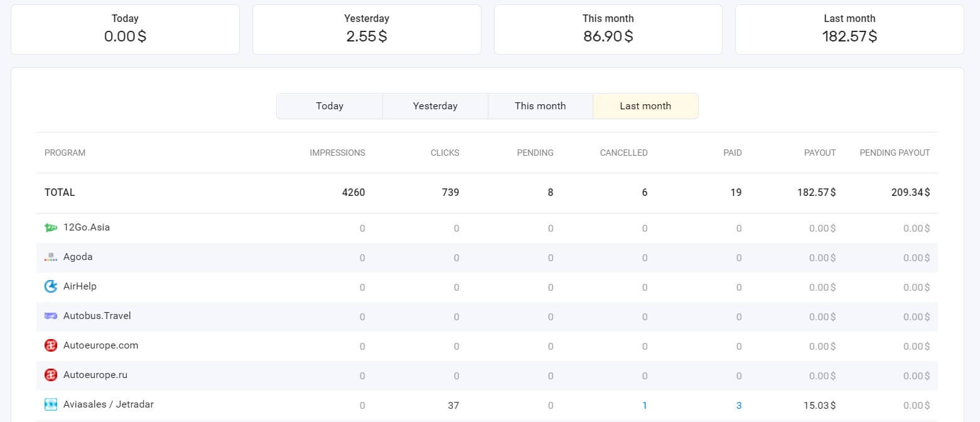Click the Autobus.Travel bus icon
Image resolution: width=980 pixels, height=422 pixels.
pos(50,316)
